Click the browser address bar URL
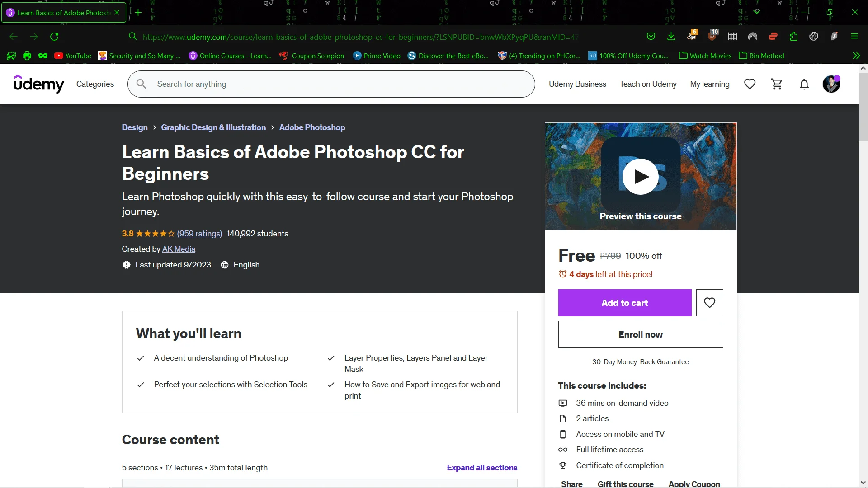Image resolution: width=868 pixels, height=488 pixels. (360, 37)
